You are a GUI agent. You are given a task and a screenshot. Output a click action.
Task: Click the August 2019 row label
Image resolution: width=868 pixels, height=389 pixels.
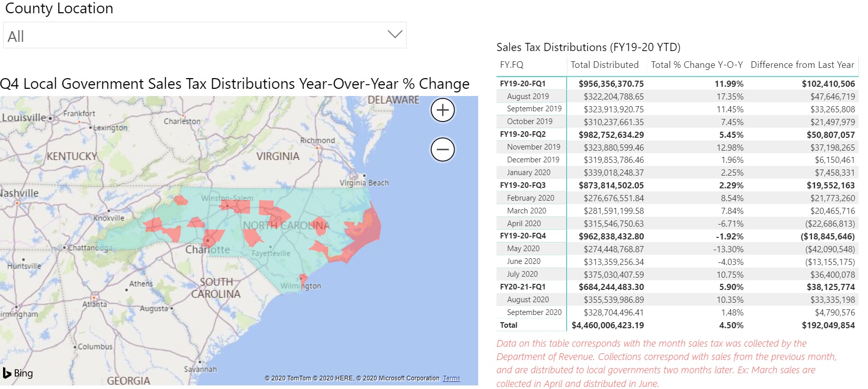[x=528, y=96]
